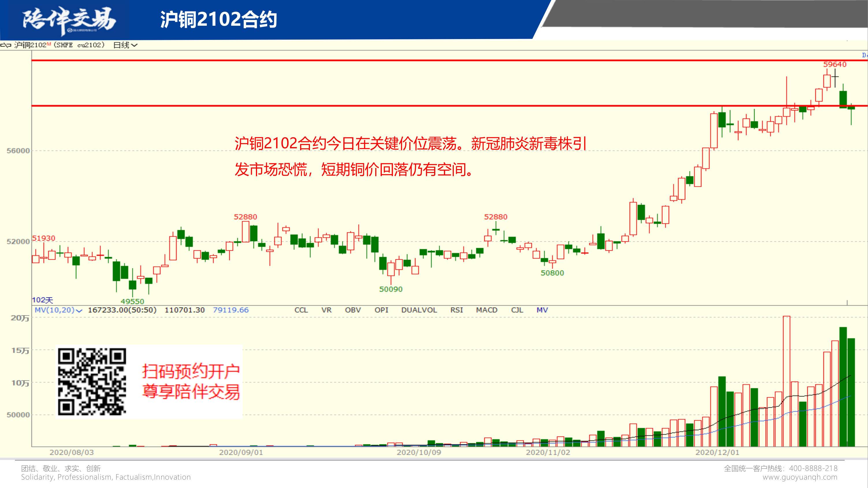Screen dimensions: 868x488
Task: Select the OPI indicator
Action: (x=382, y=310)
